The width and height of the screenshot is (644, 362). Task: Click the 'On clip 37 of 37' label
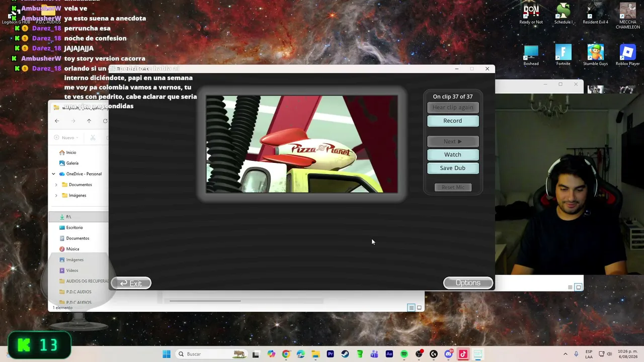point(453,97)
